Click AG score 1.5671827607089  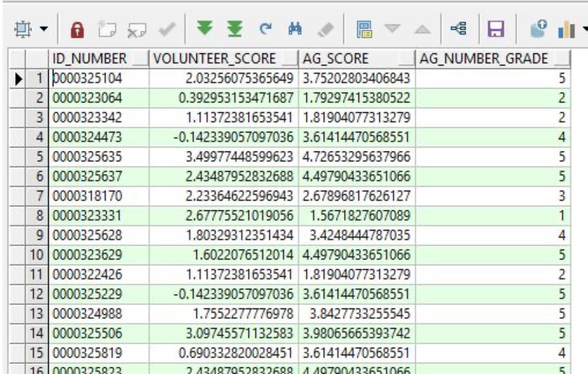[x=357, y=216]
